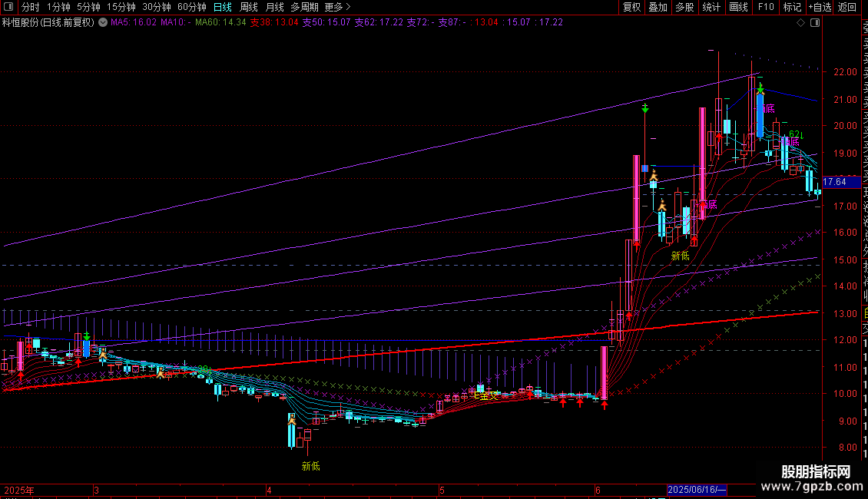This screenshot has height=499, width=868.
Task: Select the 60分钟 period tab
Action: [x=192, y=7]
